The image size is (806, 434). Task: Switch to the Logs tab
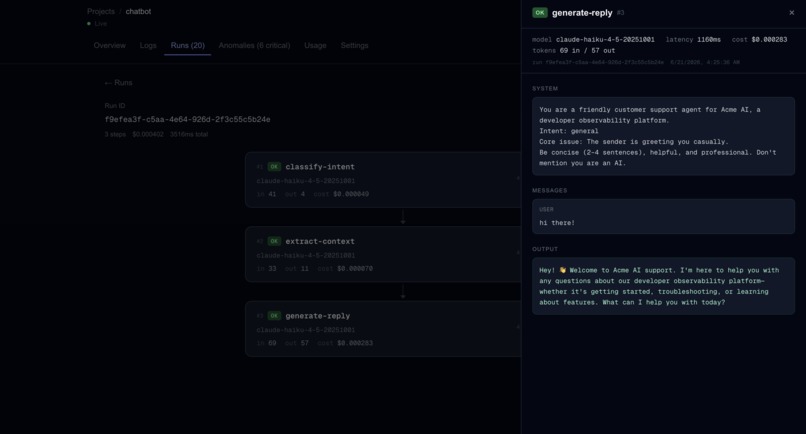click(148, 45)
